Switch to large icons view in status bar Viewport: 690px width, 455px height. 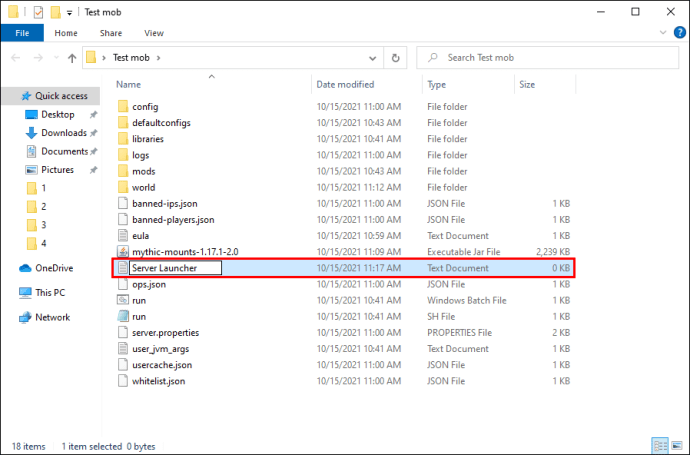[677, 446]
